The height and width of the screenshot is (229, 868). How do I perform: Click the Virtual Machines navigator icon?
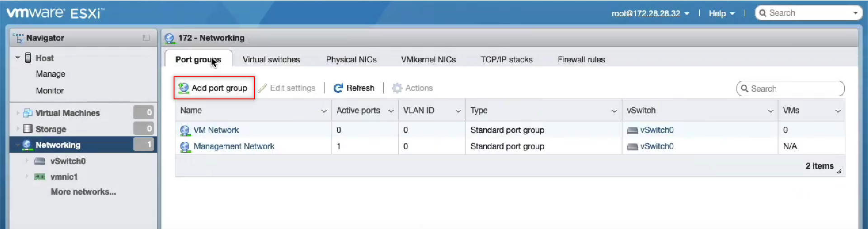28,113
